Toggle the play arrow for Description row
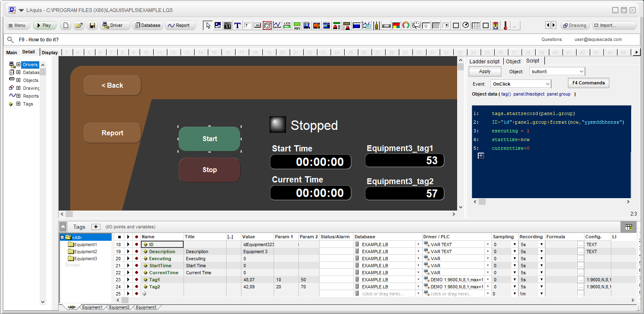 coord(128,252)
